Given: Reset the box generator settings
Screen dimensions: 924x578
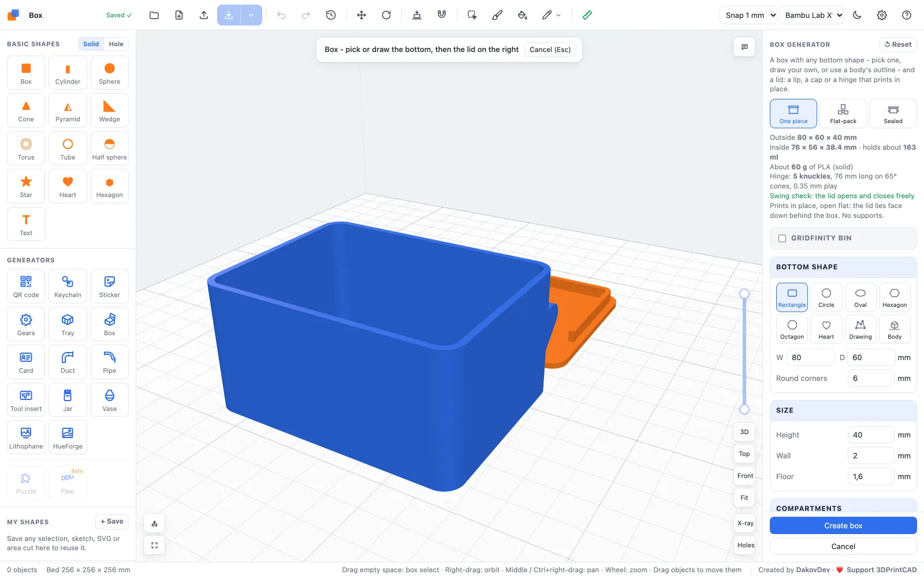Looking at the screenshot, I should [898, 45].
